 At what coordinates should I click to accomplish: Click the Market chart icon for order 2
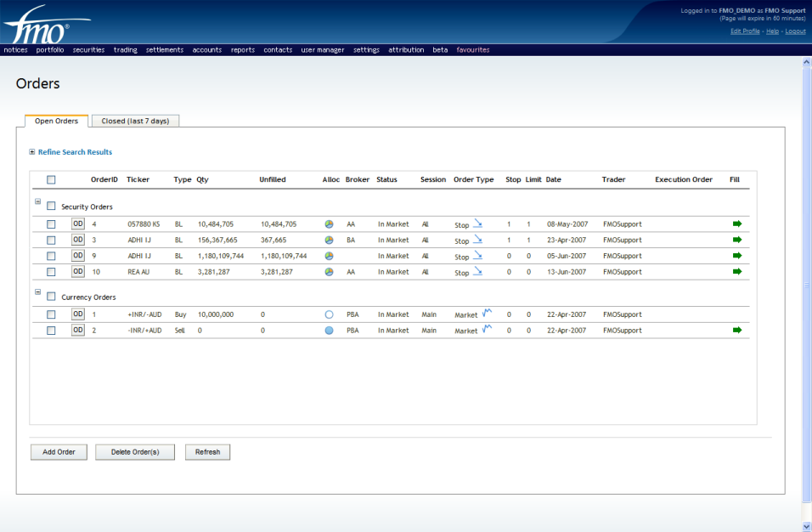(487, 330)
